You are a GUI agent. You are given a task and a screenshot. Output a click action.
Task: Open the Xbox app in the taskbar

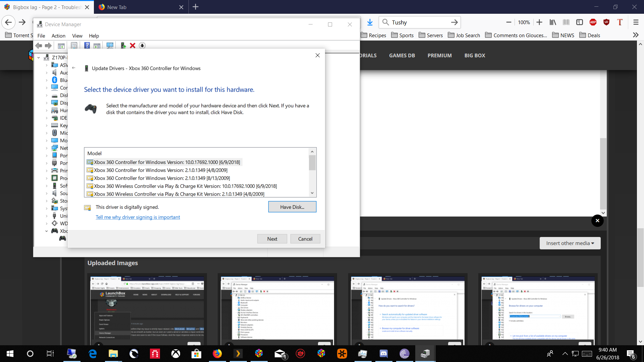click(176, 354)
